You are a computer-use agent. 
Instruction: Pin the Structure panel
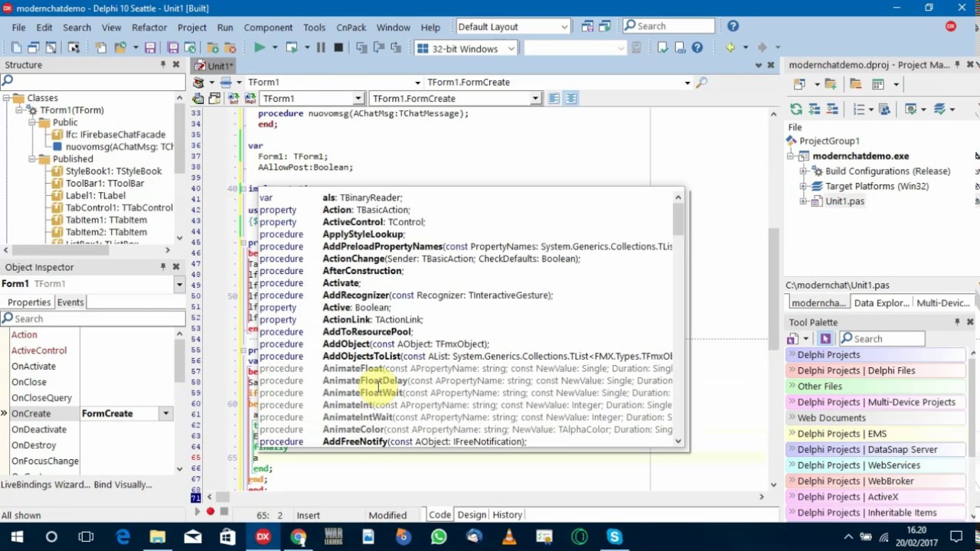click(x=163, y=65)
